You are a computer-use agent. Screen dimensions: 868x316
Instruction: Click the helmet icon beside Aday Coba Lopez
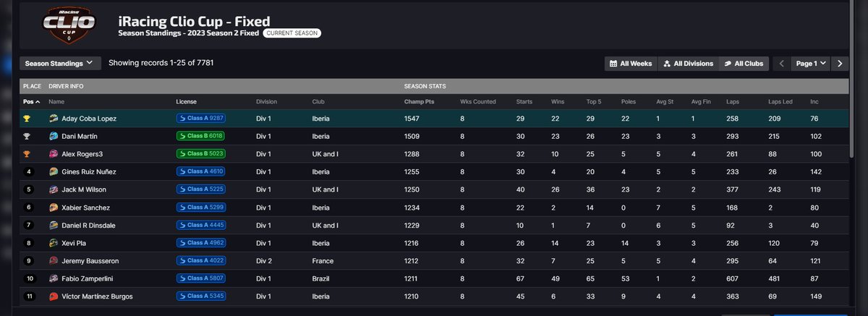(x=54, y=118)
